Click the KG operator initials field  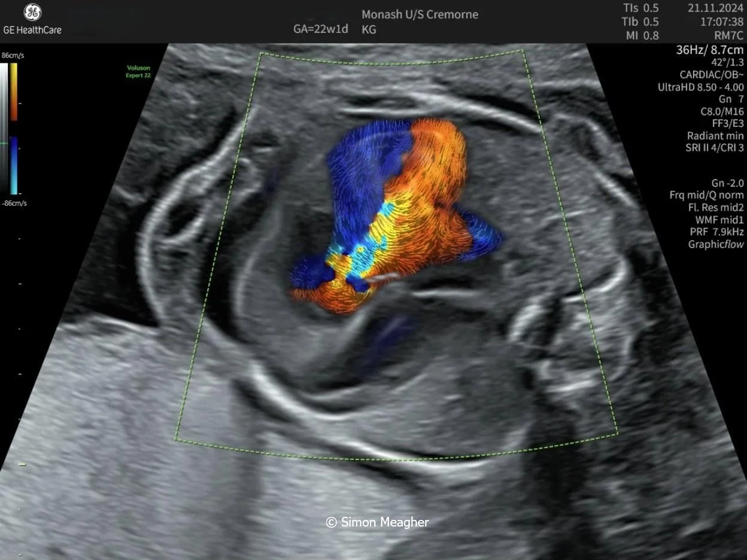[369, 30]
